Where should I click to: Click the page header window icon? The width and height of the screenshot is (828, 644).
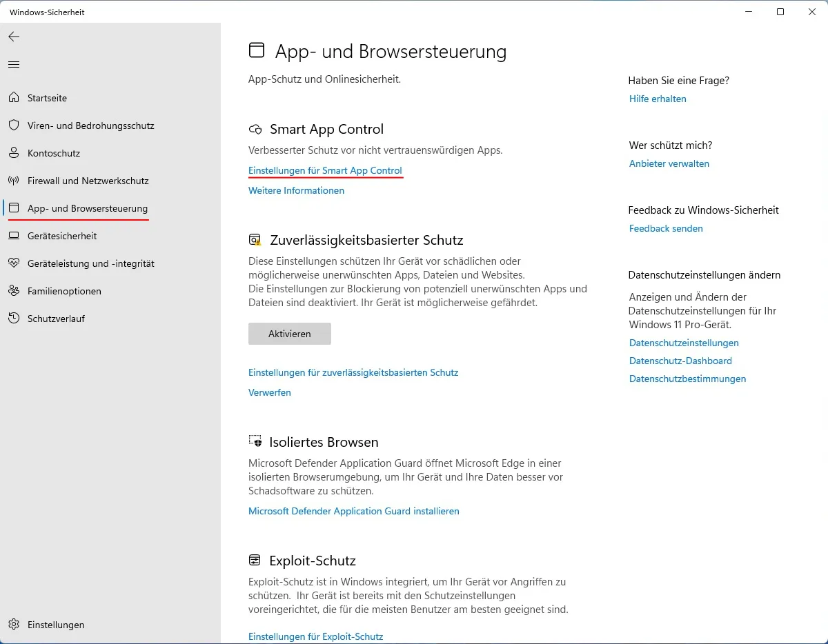[x=257, y=50]
